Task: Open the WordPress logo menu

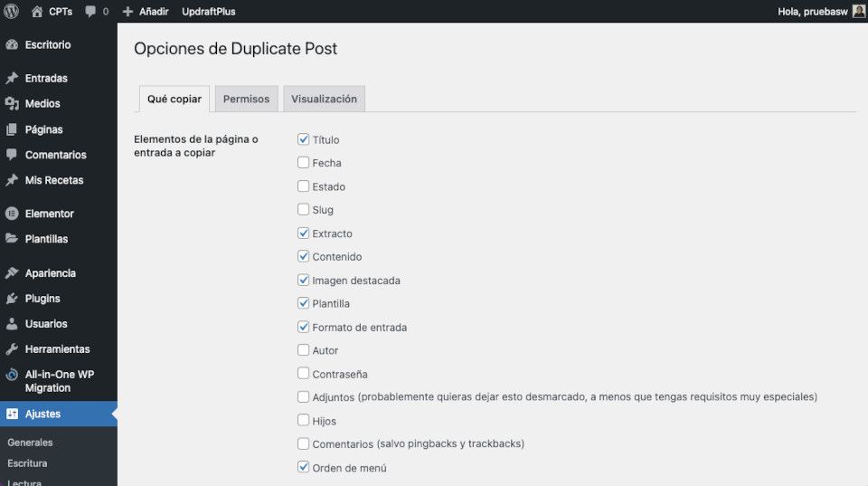Action: coord(11,11)
